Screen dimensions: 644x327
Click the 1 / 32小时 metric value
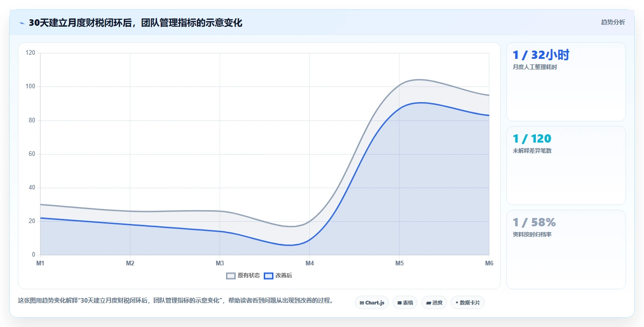click(x=541, y=55)
